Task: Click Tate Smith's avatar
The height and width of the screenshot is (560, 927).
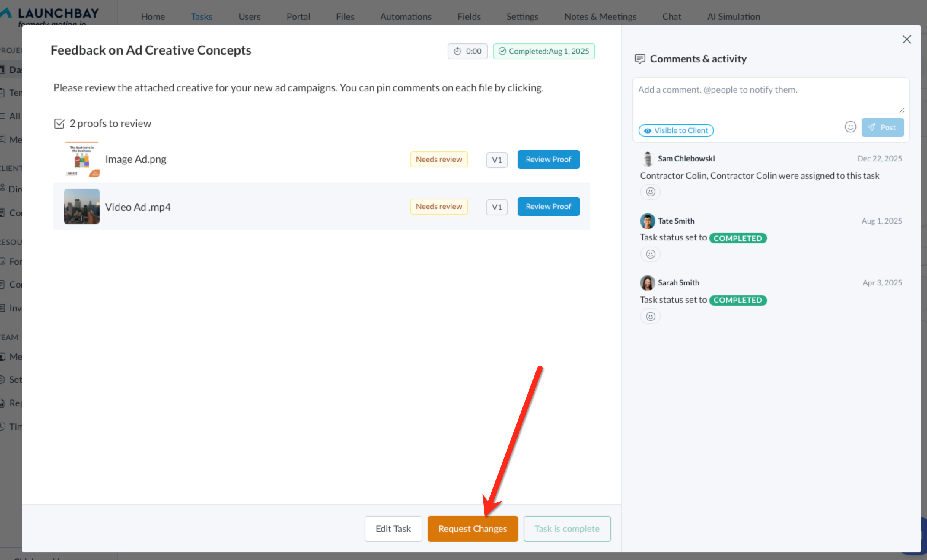Action: pos(647,221)
